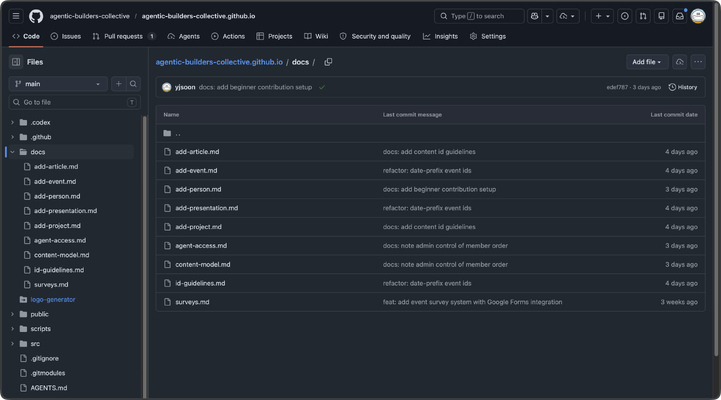
Task: View the green commit status checkmark
Action: tap(322, 87)
